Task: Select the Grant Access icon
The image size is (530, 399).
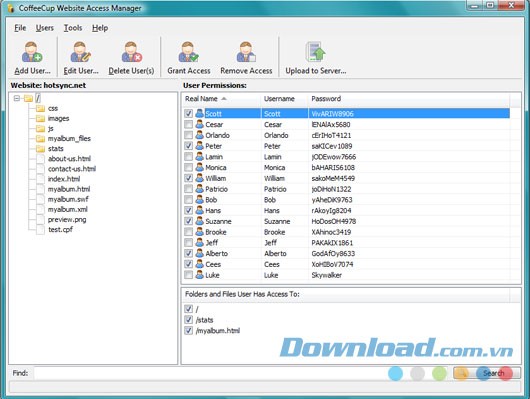Action: pos(189,52)
